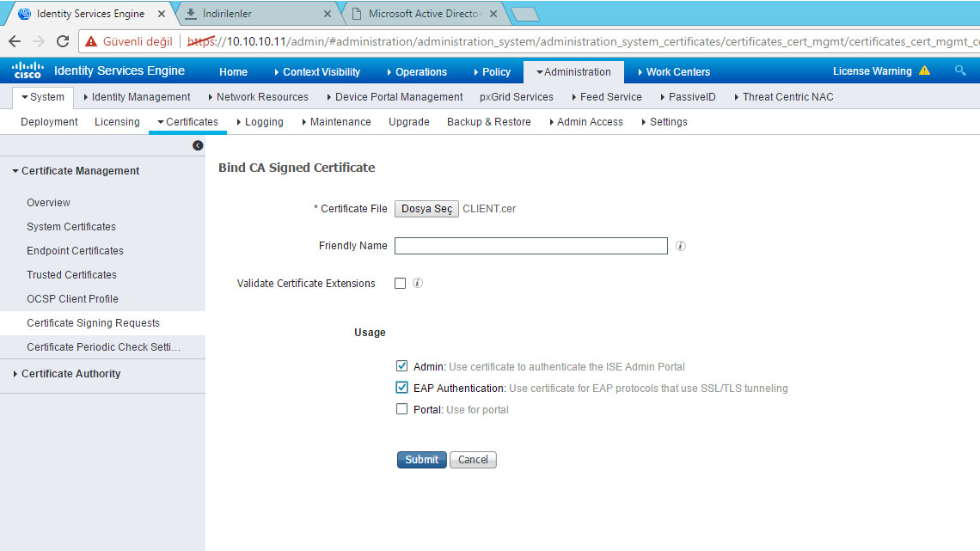
Task: Collapse the left navigation panel arrow
Action: [x=198, y=145]
